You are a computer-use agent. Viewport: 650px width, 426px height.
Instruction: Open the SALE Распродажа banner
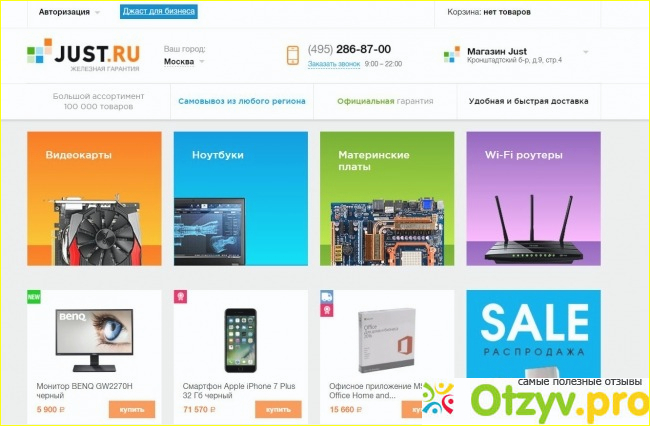534,334
